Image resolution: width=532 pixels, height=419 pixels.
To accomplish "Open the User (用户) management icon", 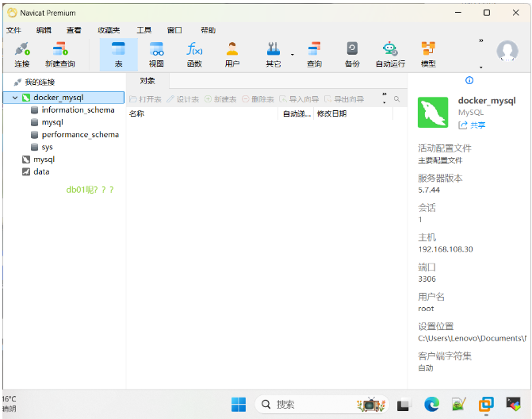I will pyautogui.click(x=232, y=55).
